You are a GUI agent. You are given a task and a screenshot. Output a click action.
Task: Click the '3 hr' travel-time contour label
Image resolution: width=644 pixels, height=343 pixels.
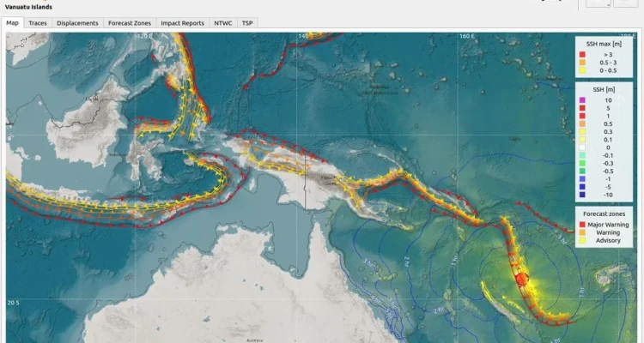pyautogui.click(x=368, y=262)
